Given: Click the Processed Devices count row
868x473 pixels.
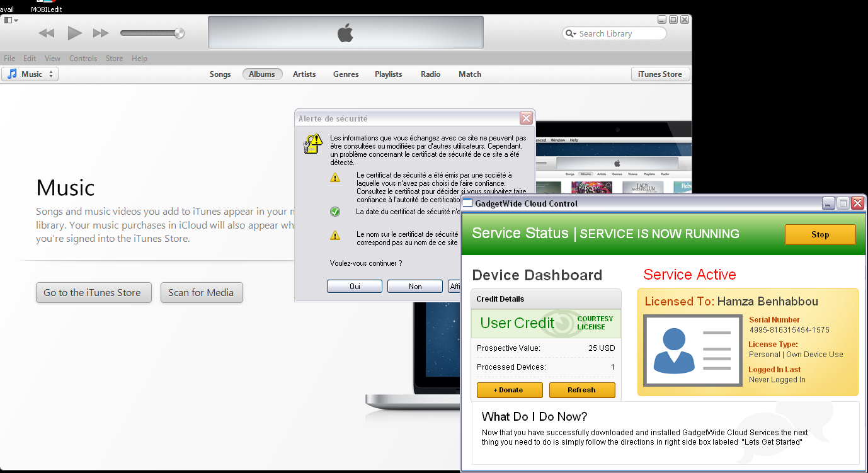Looking at the screenshot, I should pyautogui.click(x=546, y=367).
